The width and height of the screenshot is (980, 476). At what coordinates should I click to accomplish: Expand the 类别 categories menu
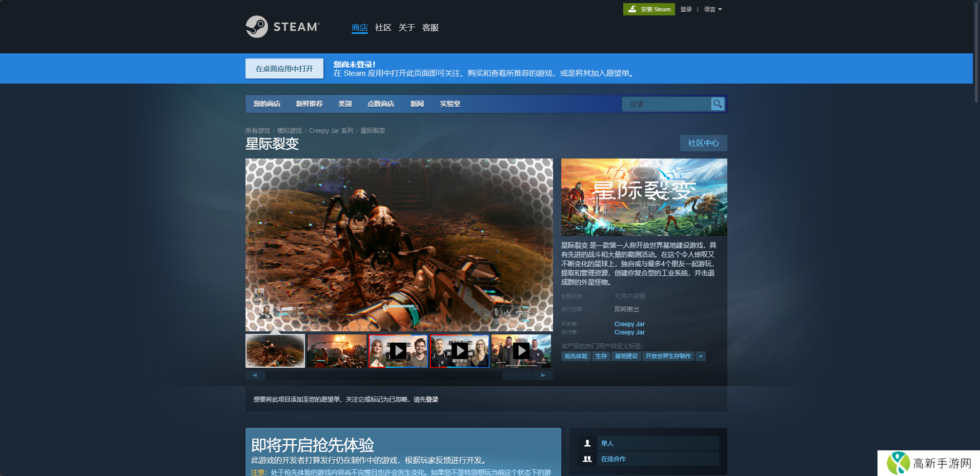coord(344,104)
